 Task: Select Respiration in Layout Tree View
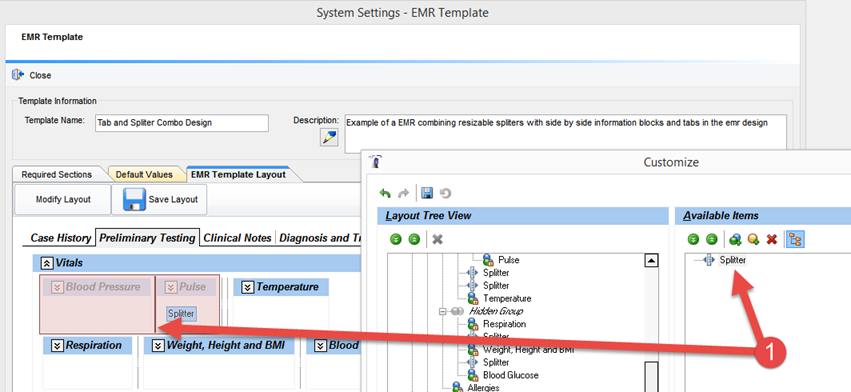pos(504,324)
